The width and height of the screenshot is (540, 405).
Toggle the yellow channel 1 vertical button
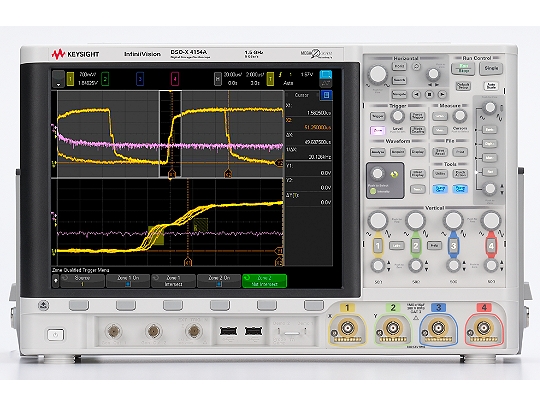(378, 246)
